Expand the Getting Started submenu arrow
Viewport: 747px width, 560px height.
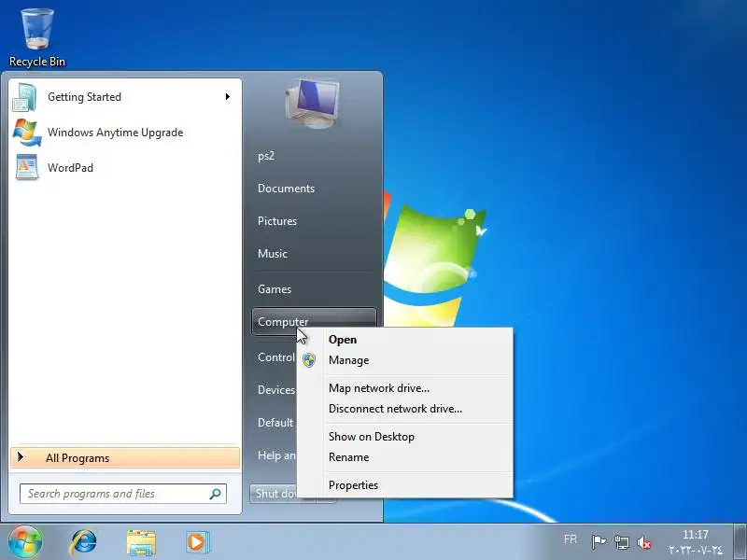pyautogui.click(x=228, y=97)
